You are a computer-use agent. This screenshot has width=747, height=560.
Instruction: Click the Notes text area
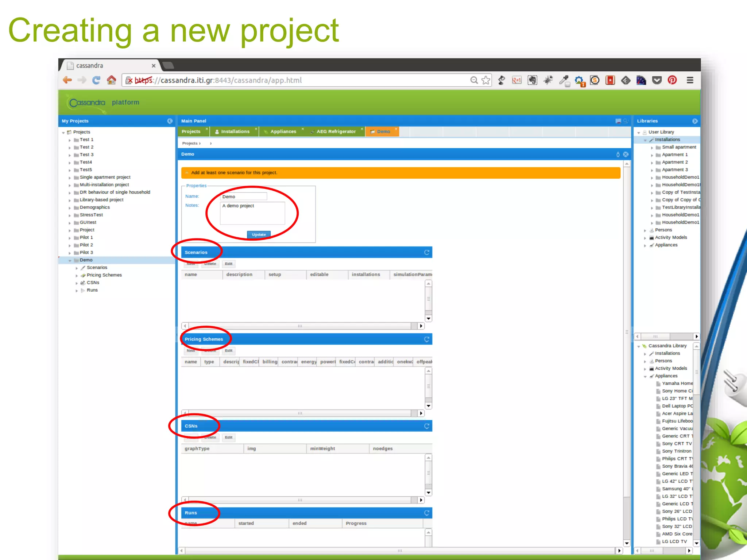(252, 213)
